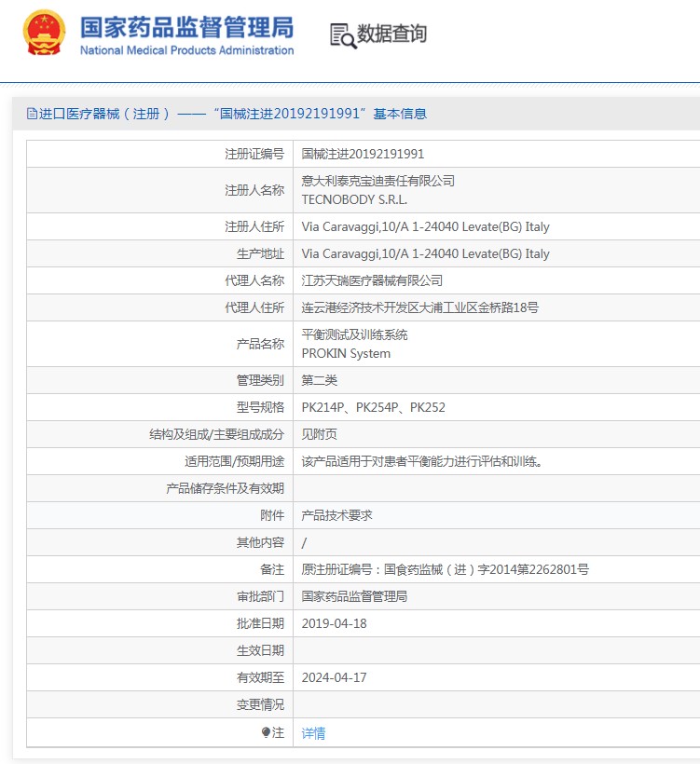
Task: Click the 注册人名称 label
Action: pos(254,190)
